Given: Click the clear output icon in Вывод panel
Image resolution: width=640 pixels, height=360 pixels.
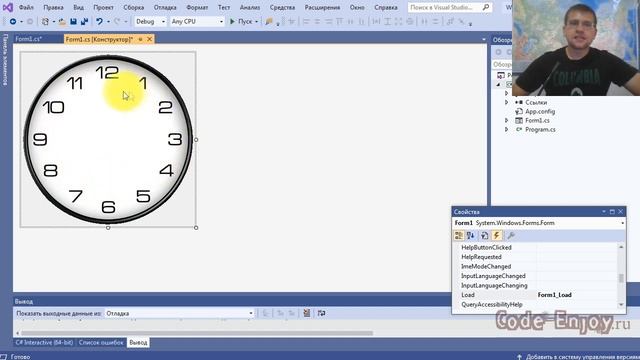Looking at the screenshot, I should click(x=307, y=313).
